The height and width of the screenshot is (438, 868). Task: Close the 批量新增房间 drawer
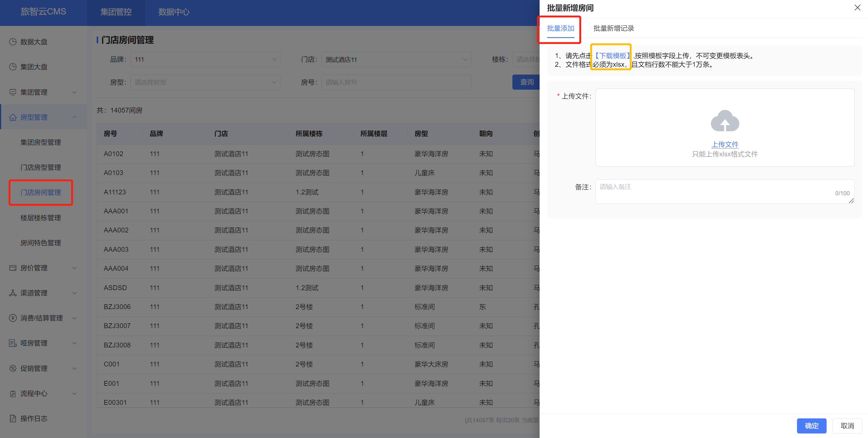click(857, 8)
